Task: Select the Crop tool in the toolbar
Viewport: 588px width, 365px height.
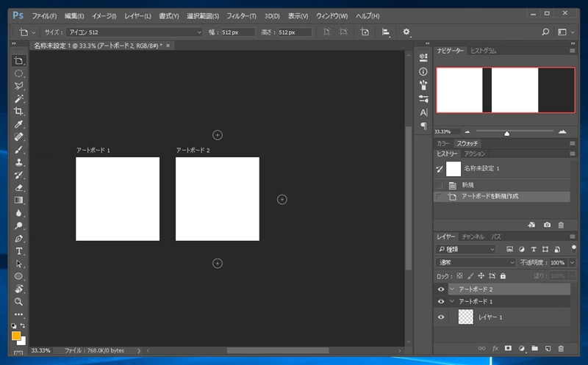Action: [19, 111]
